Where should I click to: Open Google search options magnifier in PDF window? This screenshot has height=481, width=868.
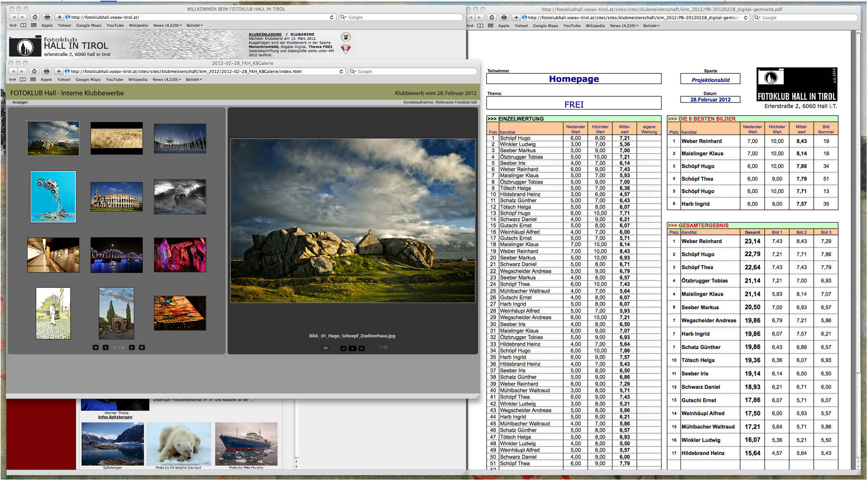(758, 18)
